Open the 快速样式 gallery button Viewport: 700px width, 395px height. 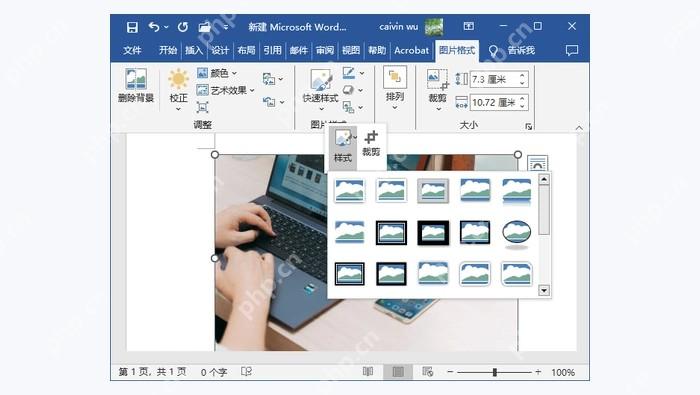(321, 90)
